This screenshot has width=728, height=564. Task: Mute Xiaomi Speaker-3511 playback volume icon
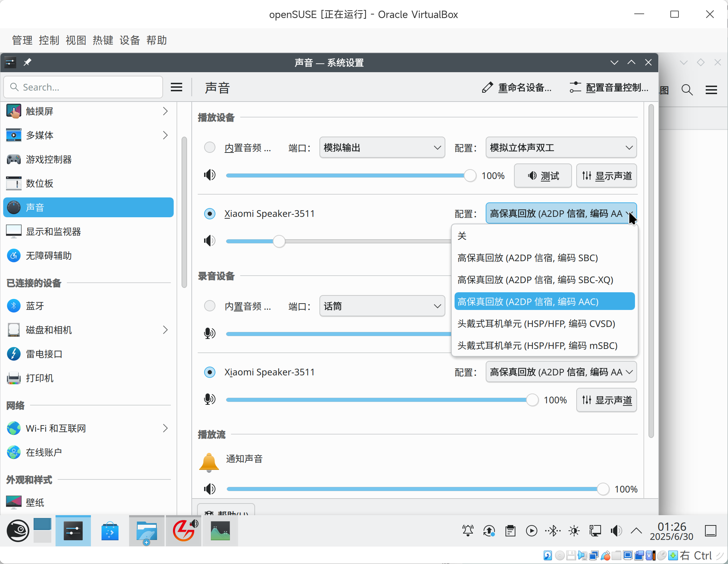pyautogui.click(x=209, y=241)
